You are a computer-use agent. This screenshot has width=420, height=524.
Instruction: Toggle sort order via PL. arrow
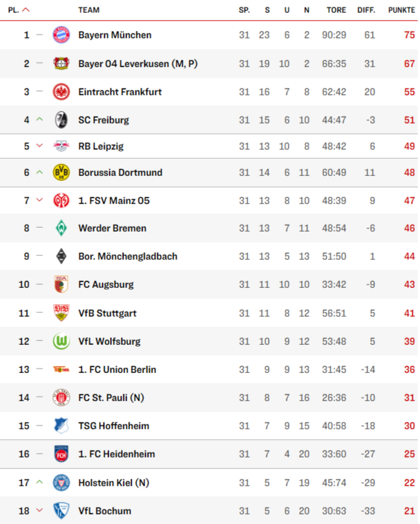pyautogui.click(x=26, y=10)
